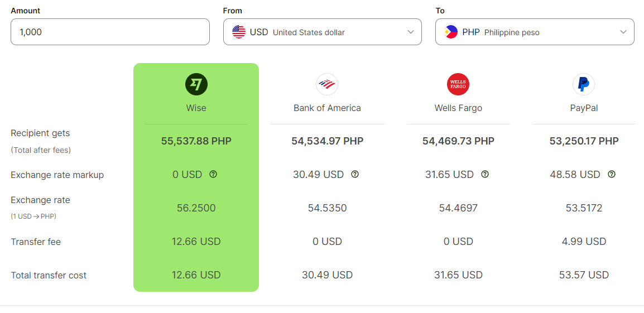Screen dimensions: 644x313
Task: Click the Bank of America logo
Action: (327, 85)
